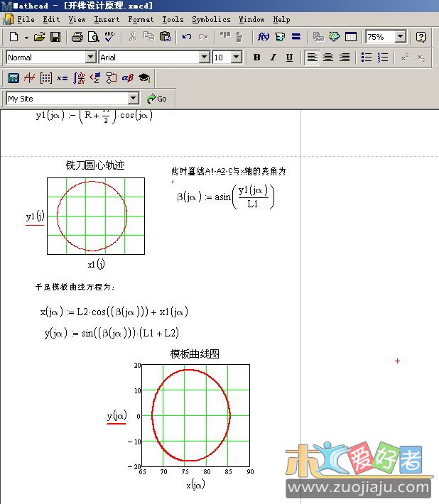The height and width of the screenshot is (504, 439).
Task: Set align left paragraph
Action: coord(312,57)
